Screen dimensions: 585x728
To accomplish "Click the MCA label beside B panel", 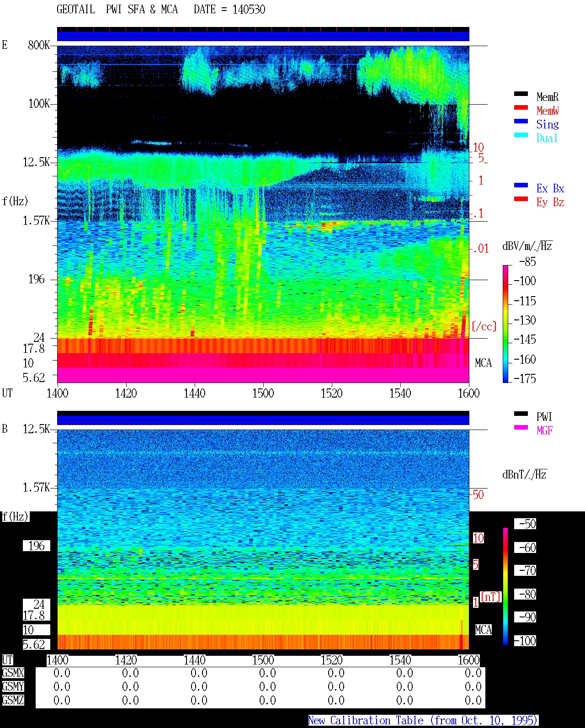I will (x=483, y=630).
